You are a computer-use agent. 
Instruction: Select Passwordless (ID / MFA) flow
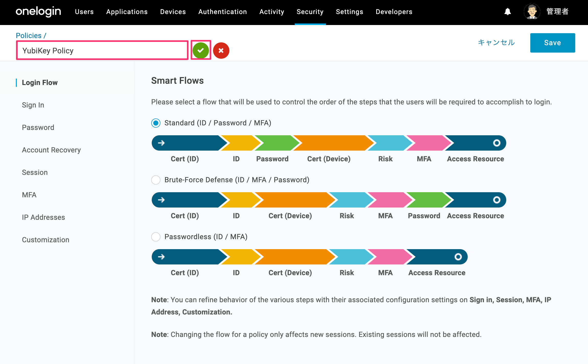(156, 237)
